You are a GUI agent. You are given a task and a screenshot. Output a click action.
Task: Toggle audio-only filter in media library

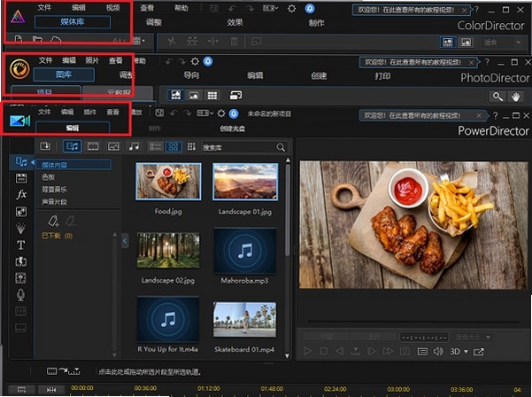coord(134,146)
